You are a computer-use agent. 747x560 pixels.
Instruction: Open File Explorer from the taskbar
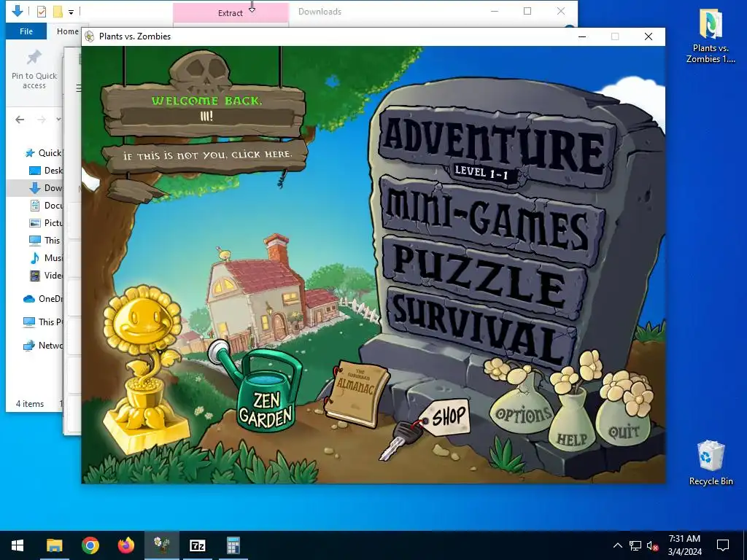54,545
